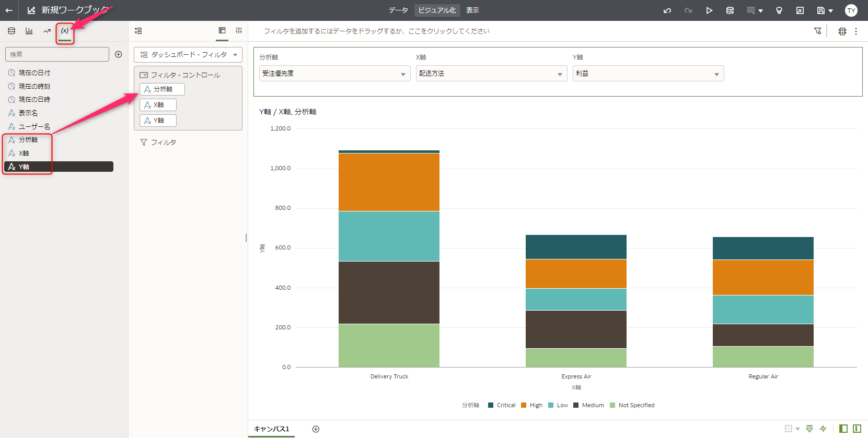
Task: Click the Regular Air axis label
Action: coord(763,376)
